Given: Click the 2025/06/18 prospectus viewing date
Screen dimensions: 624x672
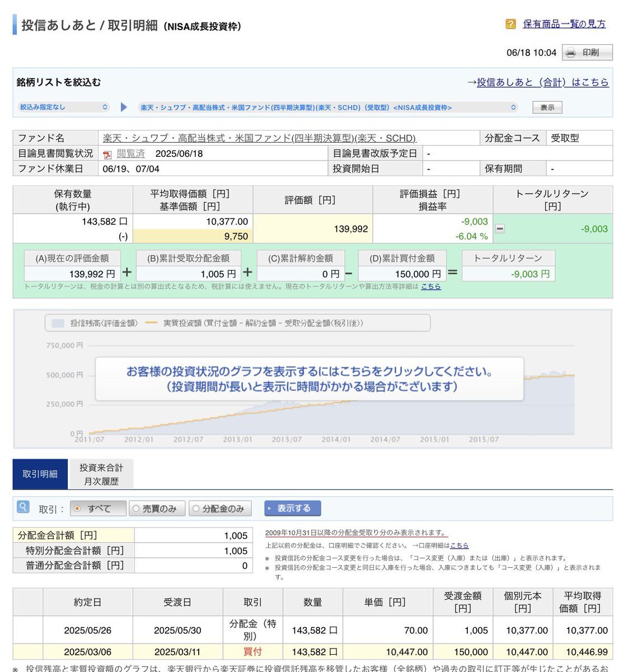Looking at the screenshot, I should [179, 153].
